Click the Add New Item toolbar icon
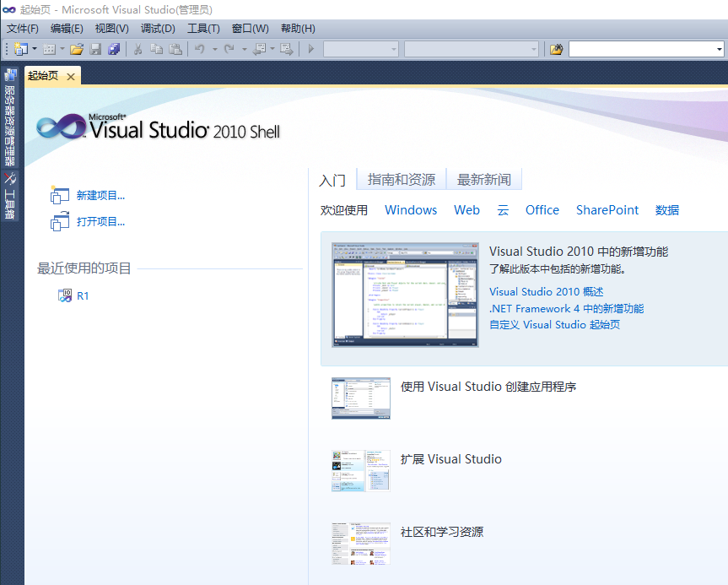The height and width of the screenshot is (585, 728). 49,49
